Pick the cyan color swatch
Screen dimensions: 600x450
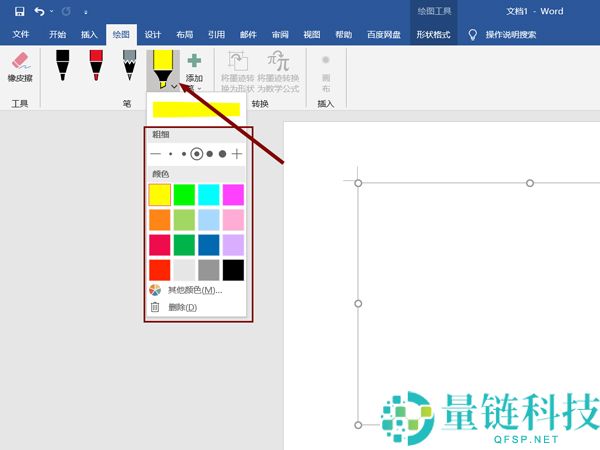click(x=208, y=194)
